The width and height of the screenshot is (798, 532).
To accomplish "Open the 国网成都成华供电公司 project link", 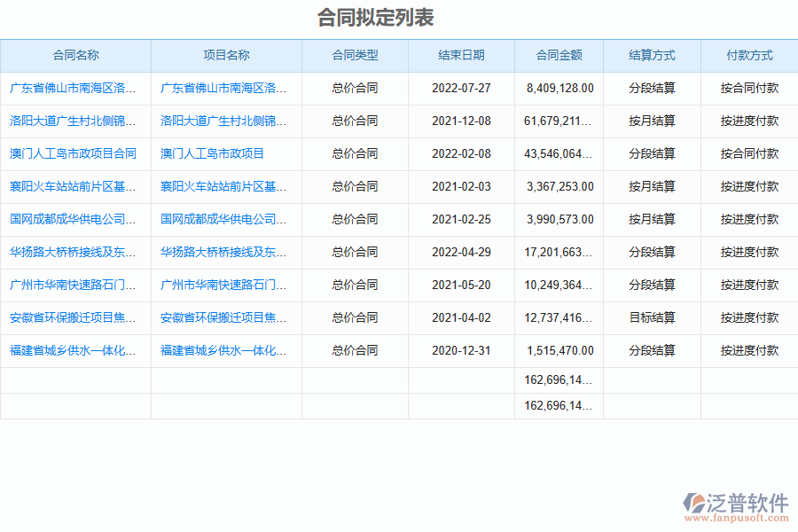I will click(223, 219).
